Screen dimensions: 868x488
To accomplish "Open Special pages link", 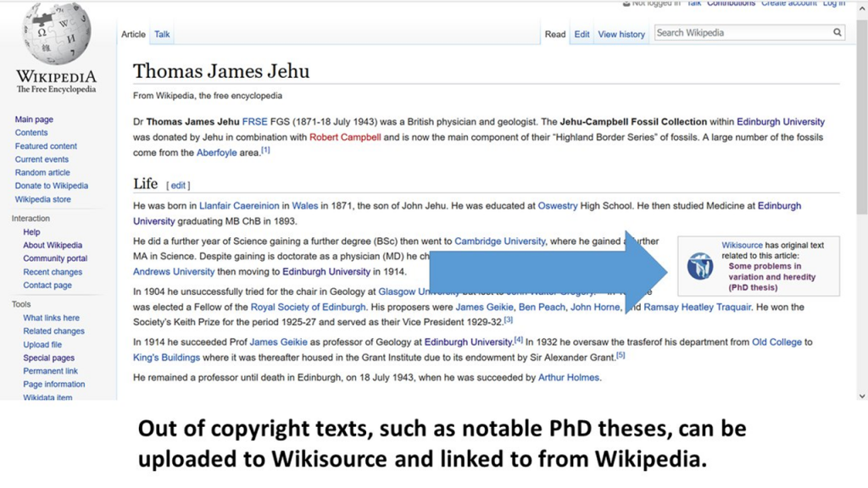I will [x=48, y=358].
